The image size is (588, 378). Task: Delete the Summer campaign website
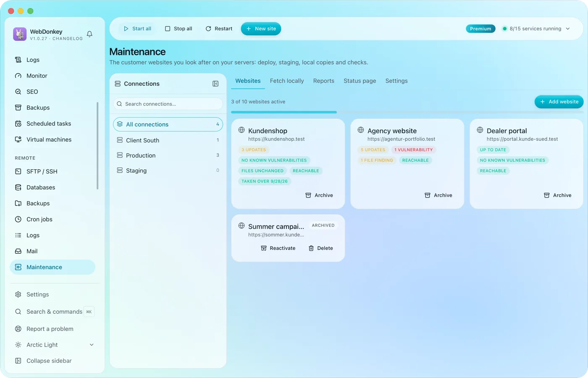click(321, 248)
